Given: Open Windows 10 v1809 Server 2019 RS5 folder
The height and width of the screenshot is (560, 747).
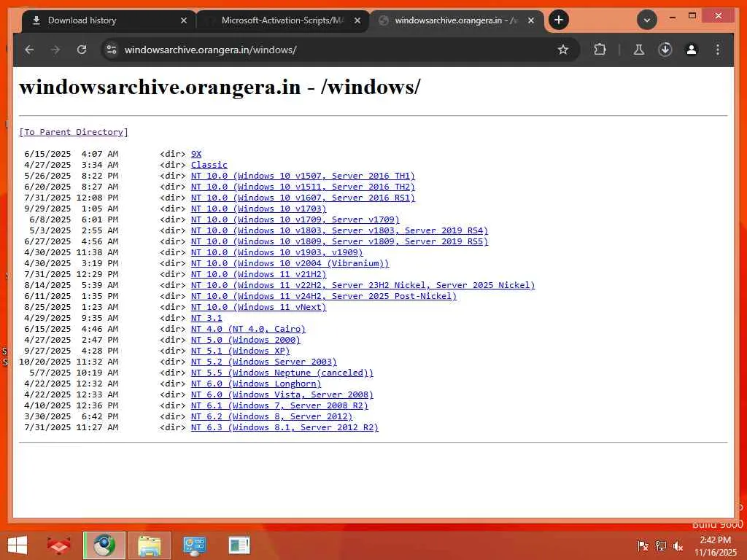Looking at the screenshot, I should click(x=339, y=241).
